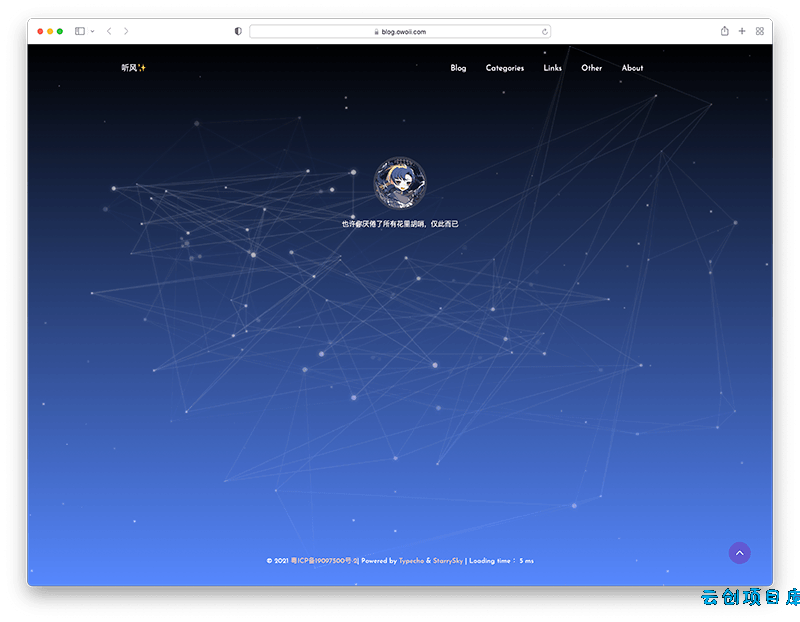This screenshot has height=622, width=800.
Task: Reload the page with the refresh icon
Action: [x=544, y=32]
